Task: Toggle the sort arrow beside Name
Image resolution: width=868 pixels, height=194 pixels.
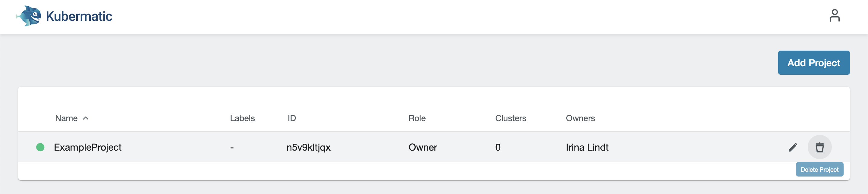Action: coord(86,118)
